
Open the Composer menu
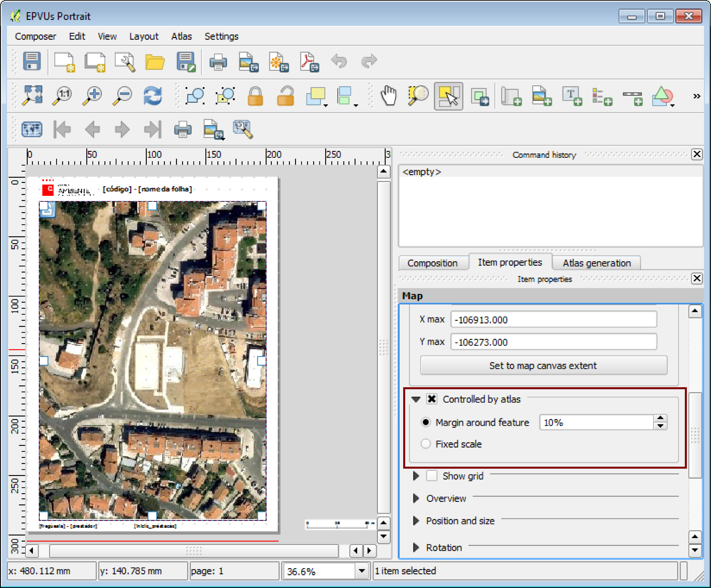coord(35,36)
